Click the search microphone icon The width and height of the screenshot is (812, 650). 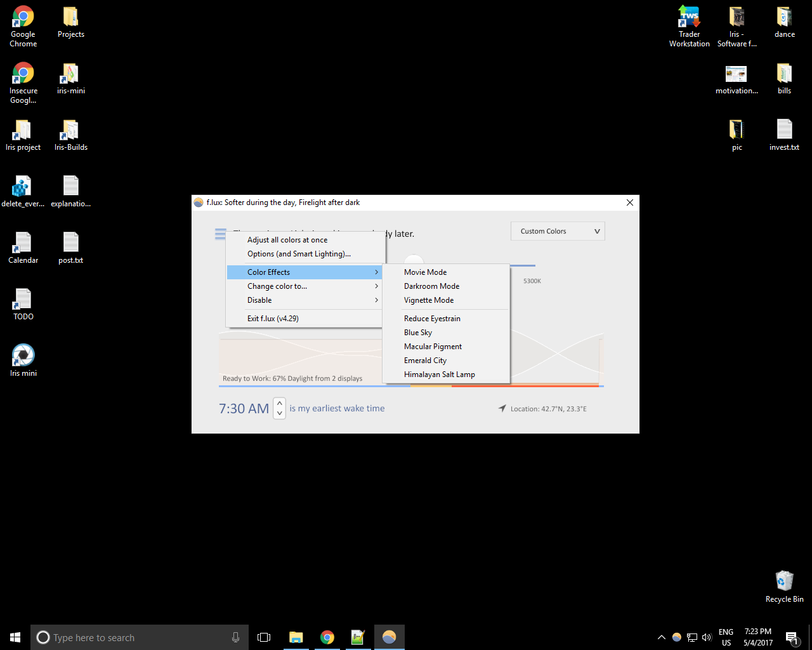(x=236, y=637)
